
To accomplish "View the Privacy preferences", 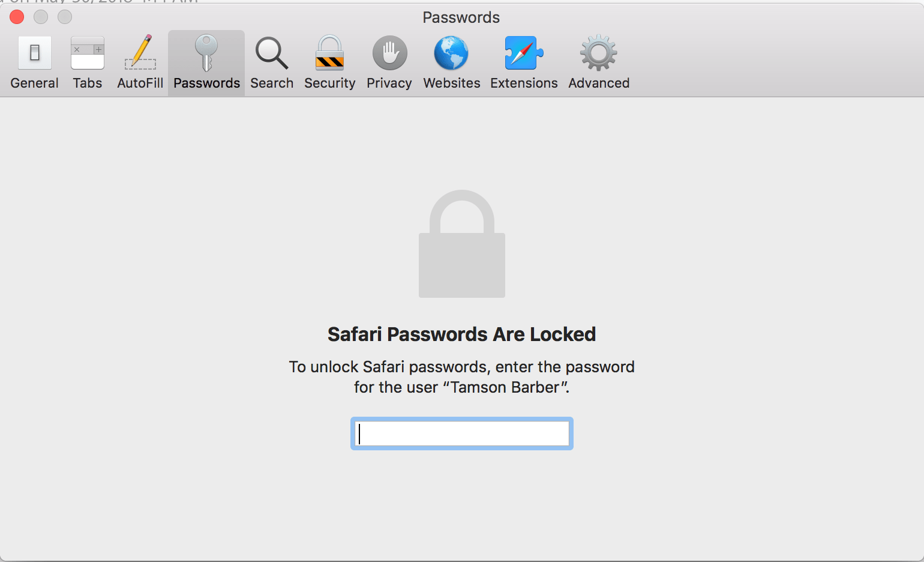I will 389,60.
